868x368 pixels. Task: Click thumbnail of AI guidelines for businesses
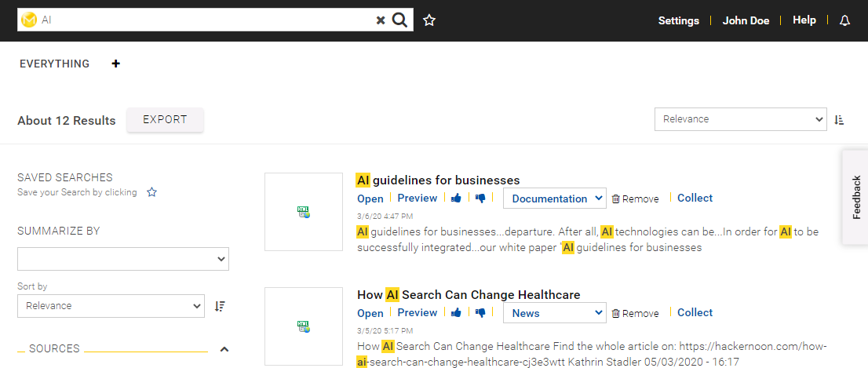click(x=304, y=212)
